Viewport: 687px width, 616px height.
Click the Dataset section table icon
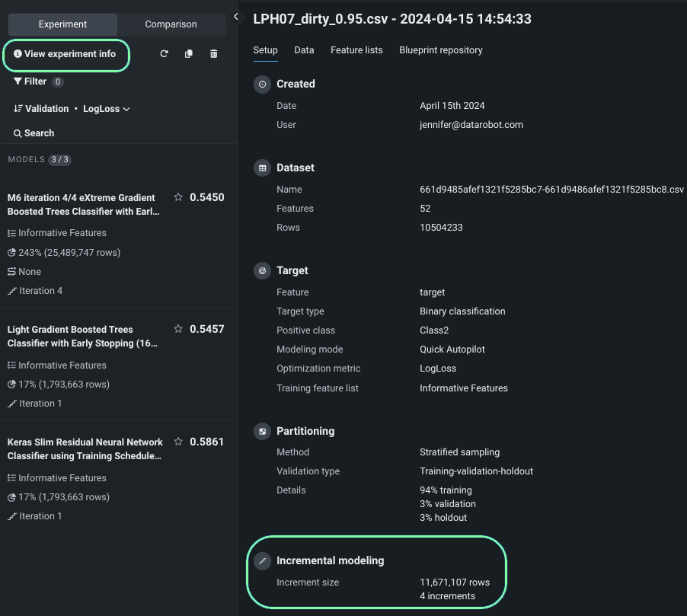coord(263,168)
